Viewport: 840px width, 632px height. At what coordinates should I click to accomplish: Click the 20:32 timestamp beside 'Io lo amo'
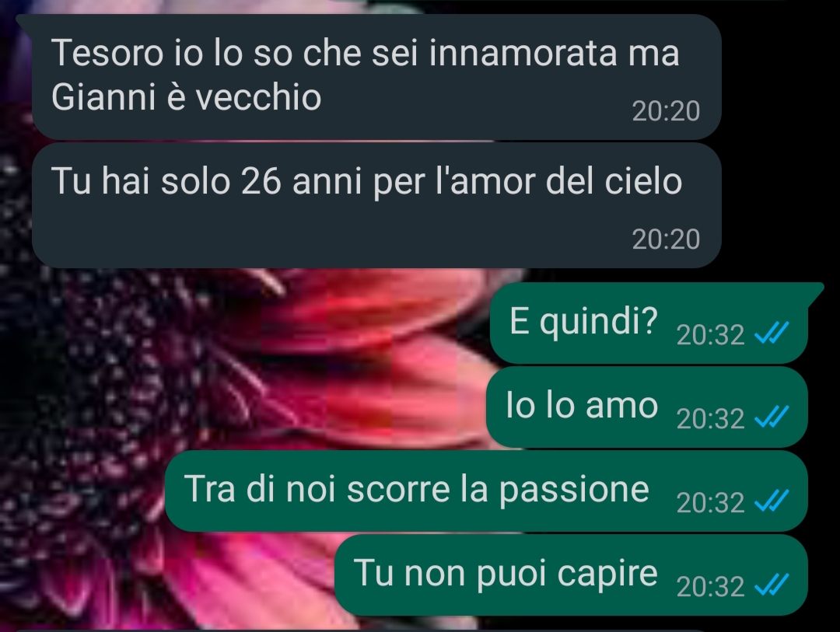[710, 419]
